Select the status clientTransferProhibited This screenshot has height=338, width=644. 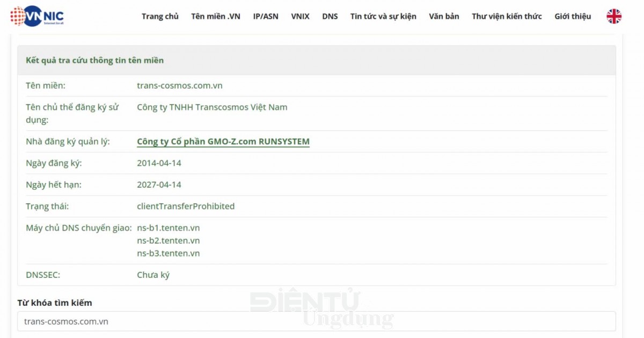tap(186, 206)
